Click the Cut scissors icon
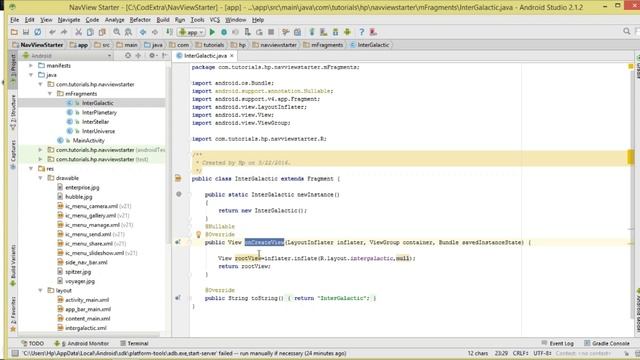The width and height of the screenshot is (640, 360). [78, 32]
